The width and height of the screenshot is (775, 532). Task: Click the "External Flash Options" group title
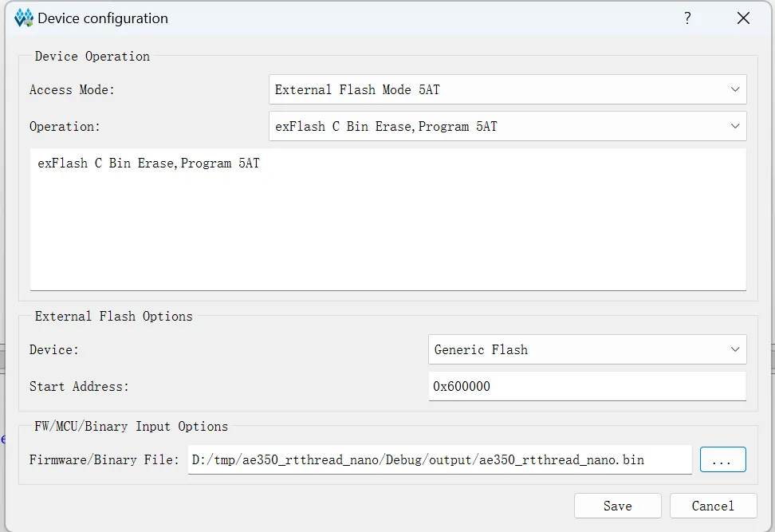pos(113,316)
